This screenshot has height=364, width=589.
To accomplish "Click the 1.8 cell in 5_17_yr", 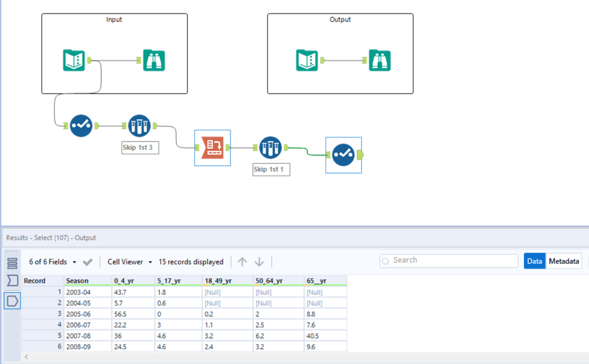I will pos(179,292).
